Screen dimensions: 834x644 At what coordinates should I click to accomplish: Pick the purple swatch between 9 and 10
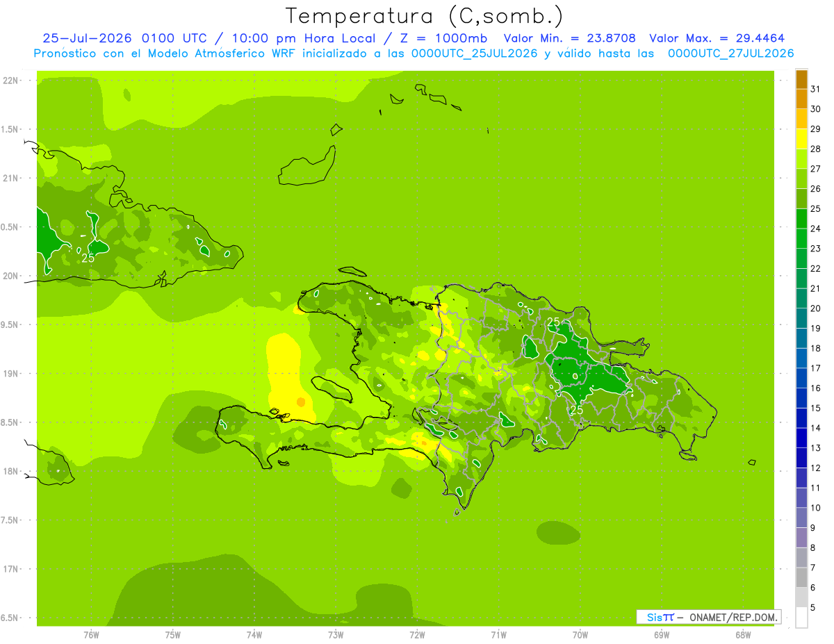[x=801, y=518]
